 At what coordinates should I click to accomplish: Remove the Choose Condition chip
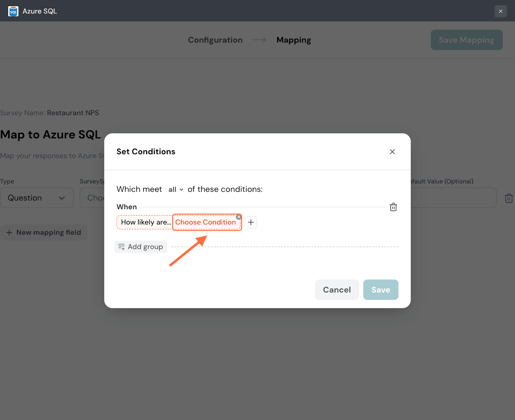239,217
